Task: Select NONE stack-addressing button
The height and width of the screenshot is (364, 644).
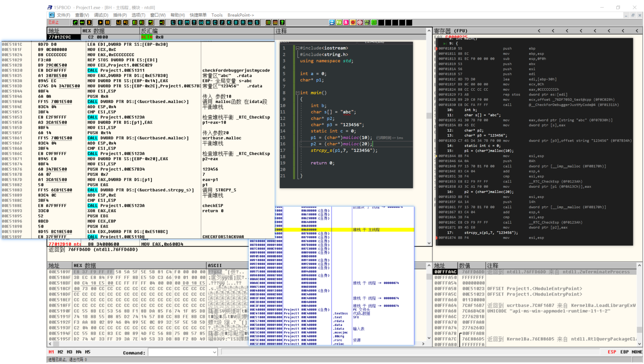Action: (637, 352)
